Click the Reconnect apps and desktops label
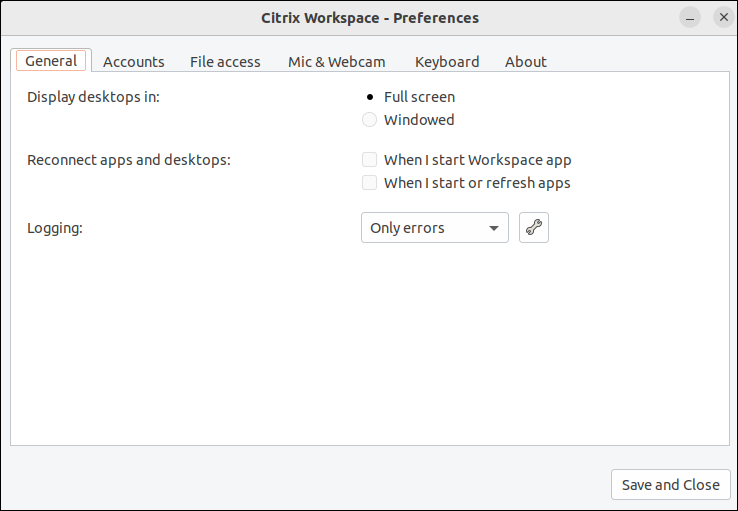 129,160
